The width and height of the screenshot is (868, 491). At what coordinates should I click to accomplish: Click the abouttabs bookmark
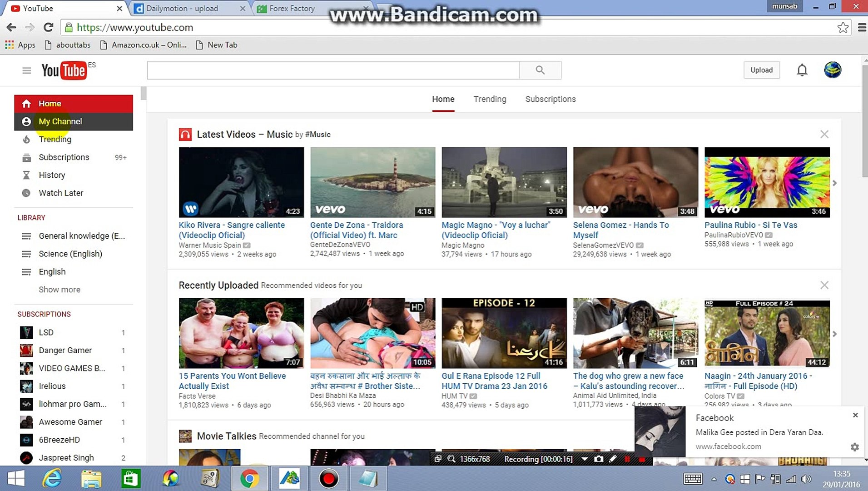tap(68, 45)
